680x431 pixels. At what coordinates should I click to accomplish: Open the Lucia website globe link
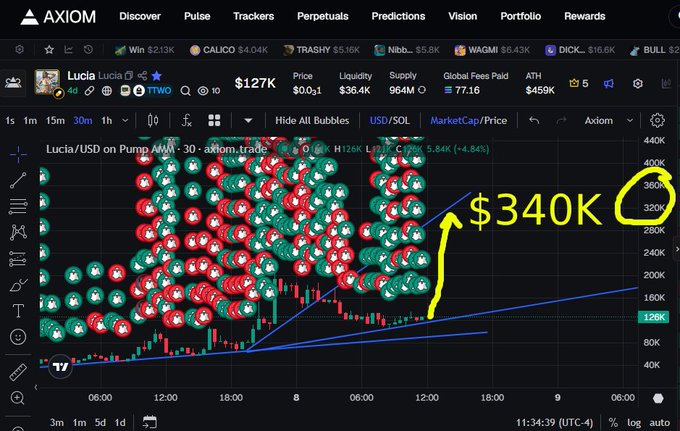click(107, 91)
